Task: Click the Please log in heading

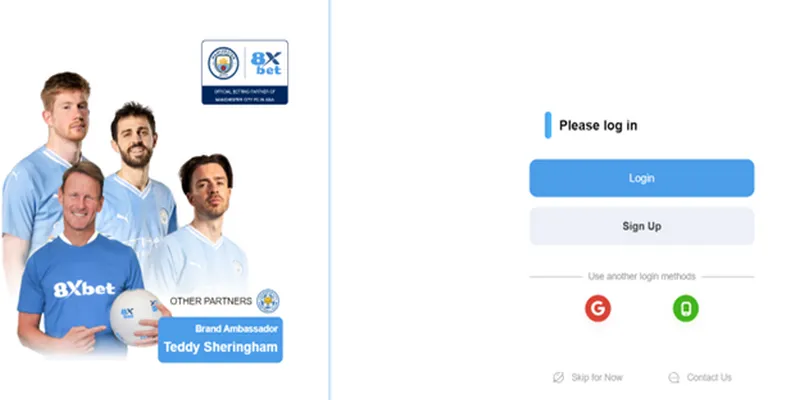Action: tap(598, 126)
